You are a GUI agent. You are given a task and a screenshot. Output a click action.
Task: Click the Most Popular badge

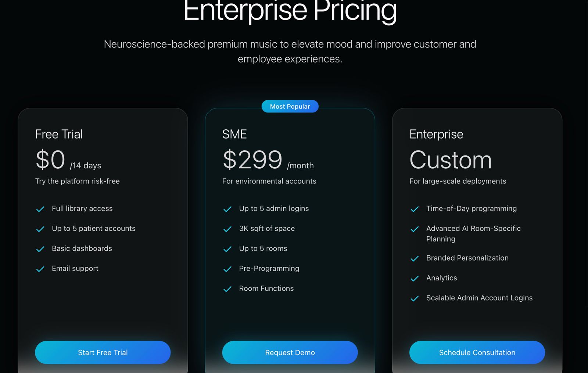coord(290,107)
